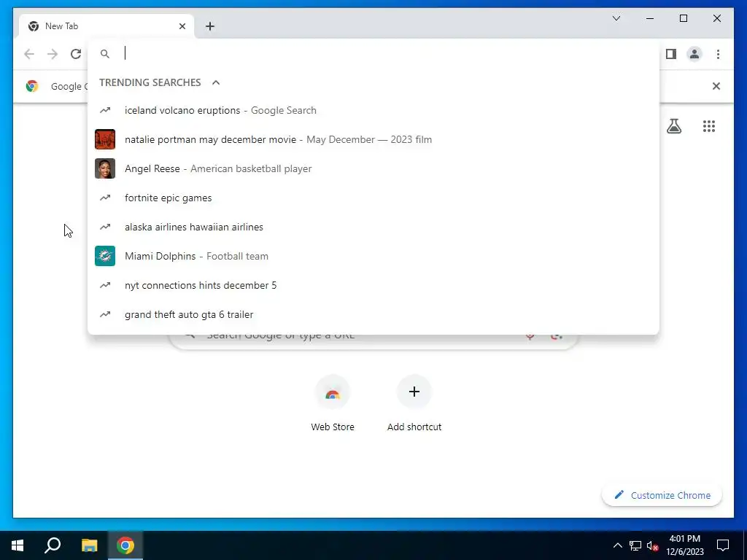
Task: Click the network status tray icon
Action: click(635, 545)
